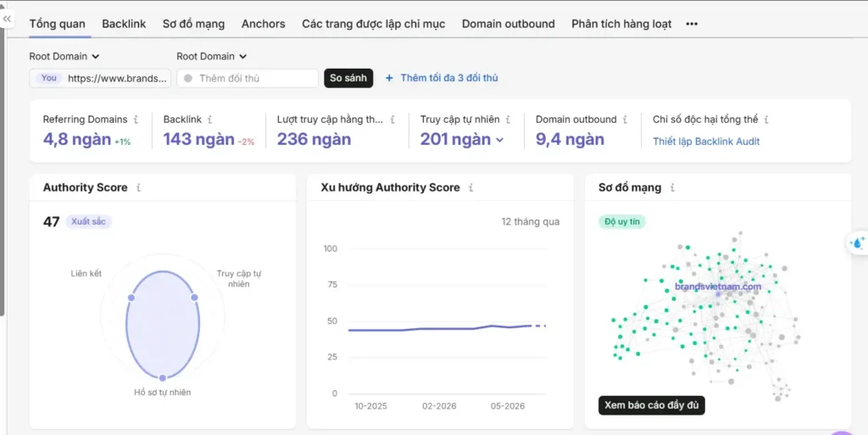The width and height of the screenshot is (868, 435).
Task: Open the 143 ngàn backlinks value
Action: click(198, 139)
